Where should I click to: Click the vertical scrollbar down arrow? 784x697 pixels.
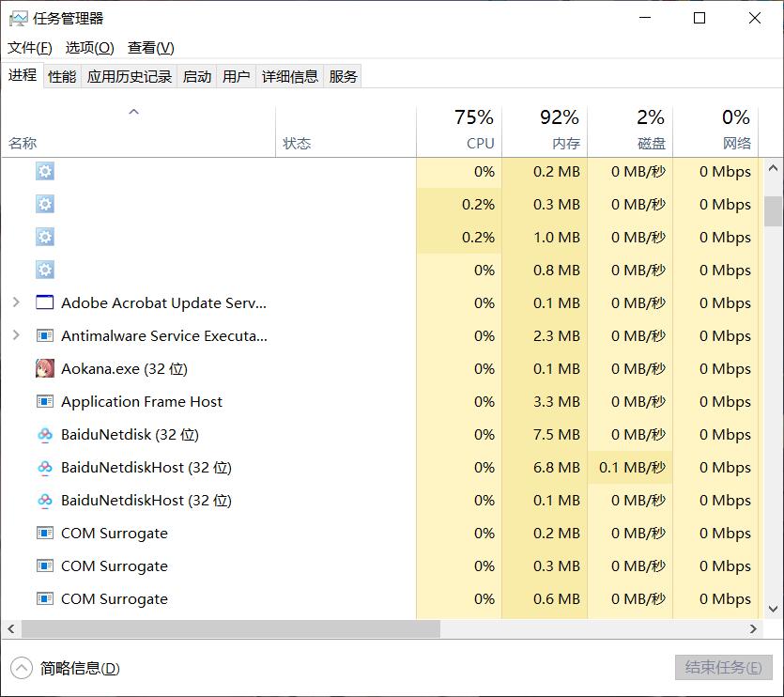point(773,609)
